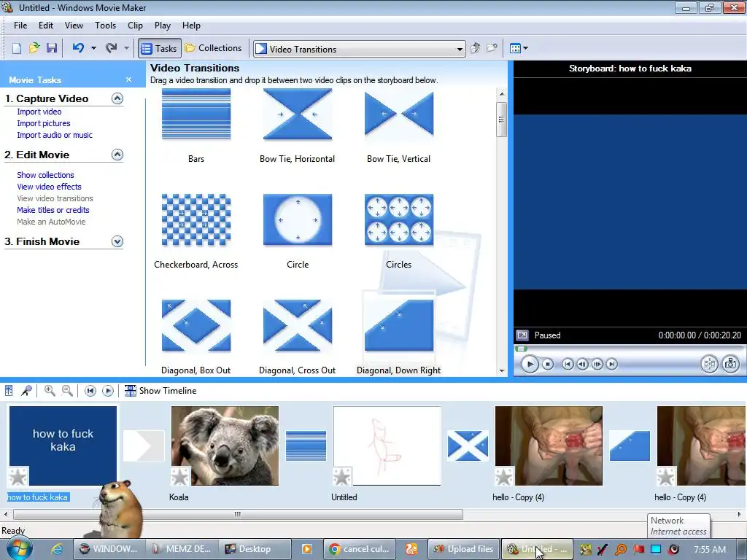Viewport: 747px width, 560px height.
Task: Click the storyboard scroll right arrow
Action: click(x=740, y=514)
